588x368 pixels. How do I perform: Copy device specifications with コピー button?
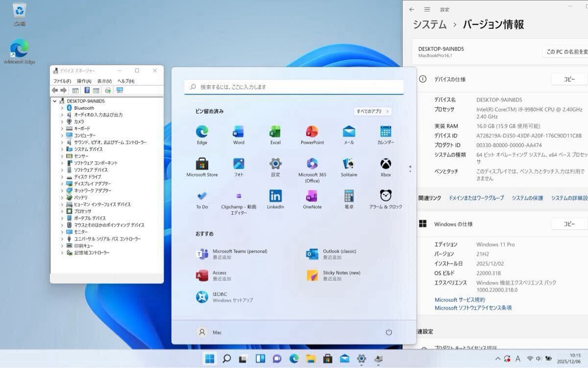pos(569,79)
